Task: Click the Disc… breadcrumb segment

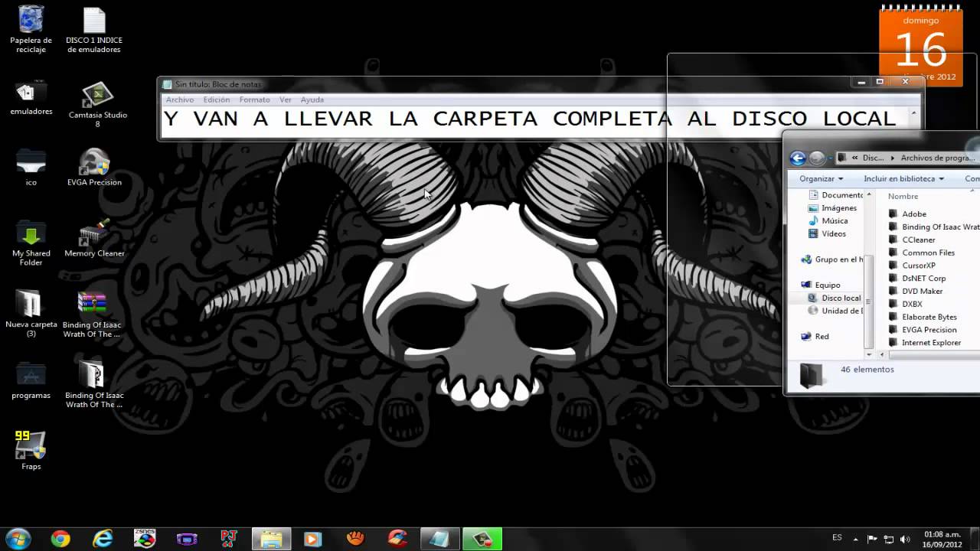Action: click(873, 158)
